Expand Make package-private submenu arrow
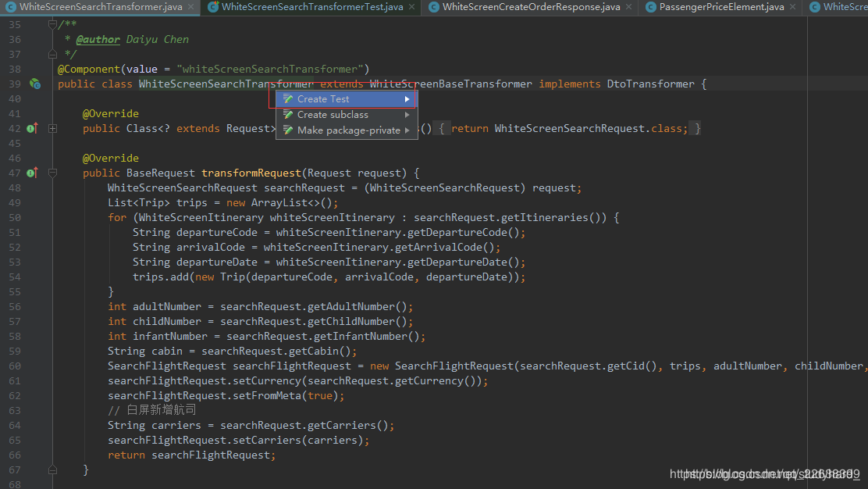 pos(407,130)
